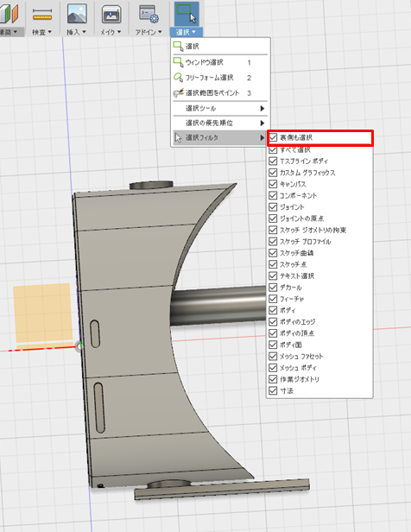
Task: Toggle the メッシュ ボディ filter
Action: (273, 368)
